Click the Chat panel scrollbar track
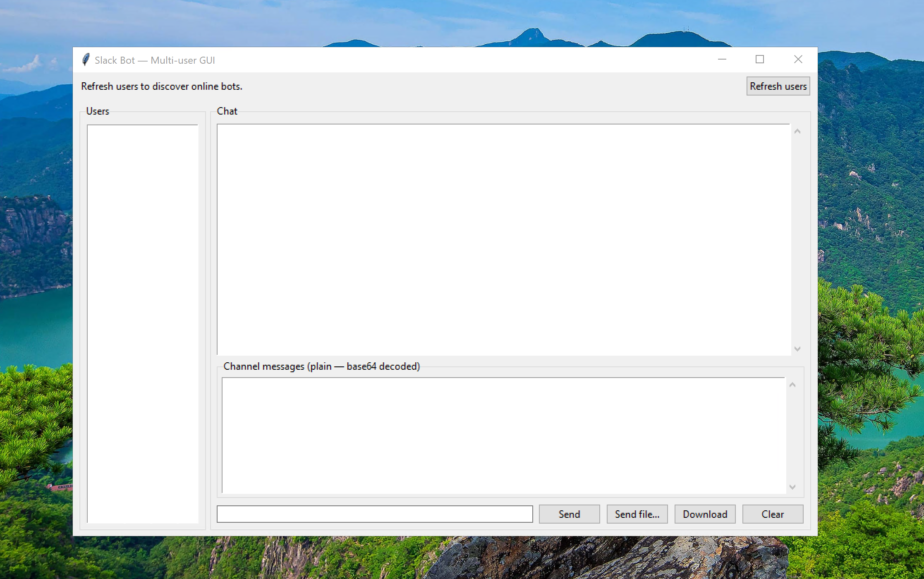 click(x=797, y=240)
